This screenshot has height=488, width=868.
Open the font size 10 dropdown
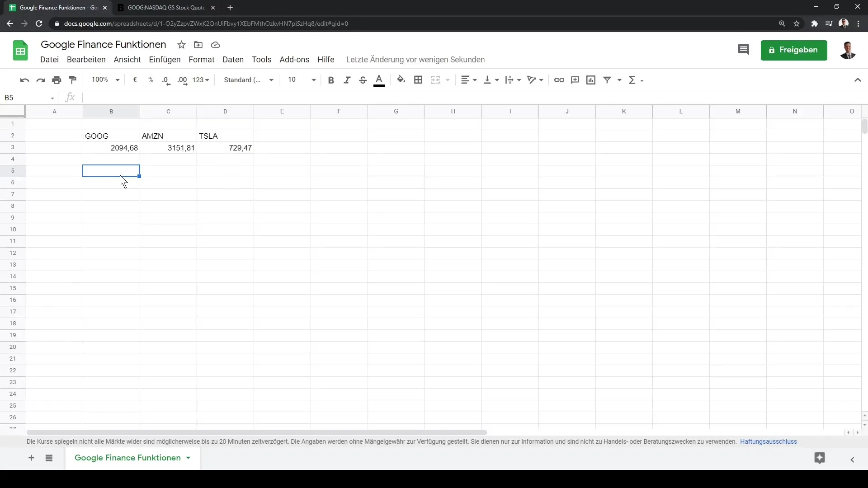[x=302, y=80]
